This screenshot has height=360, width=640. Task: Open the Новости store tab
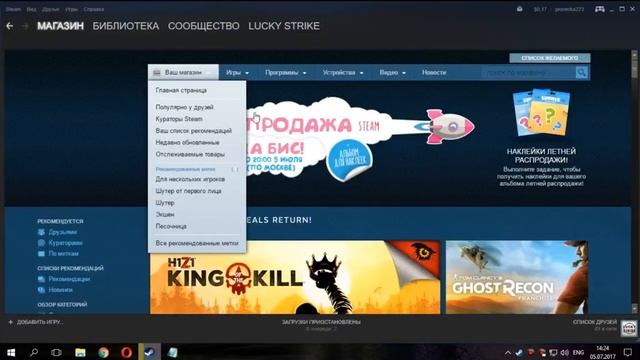click(434, 72)
